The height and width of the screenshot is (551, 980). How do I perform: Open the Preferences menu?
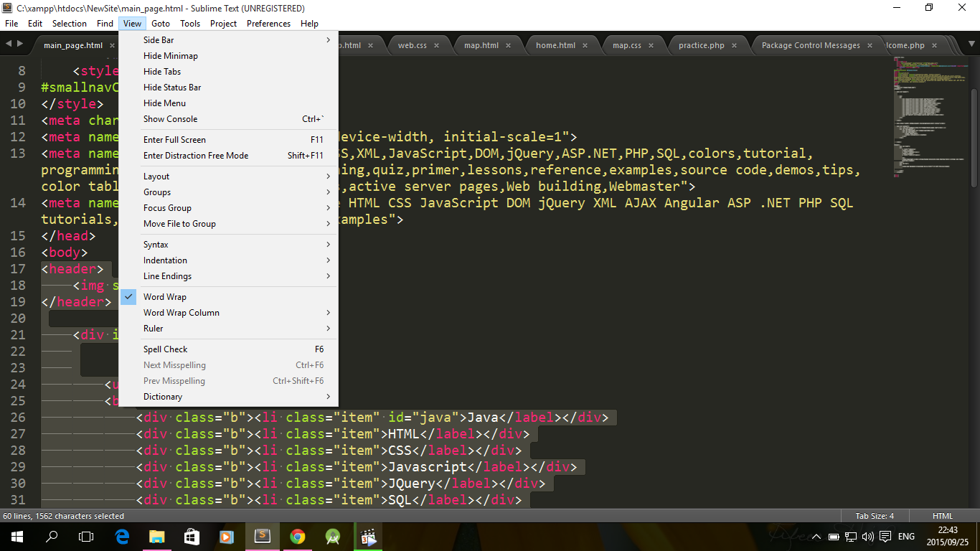tap(268, 24)
